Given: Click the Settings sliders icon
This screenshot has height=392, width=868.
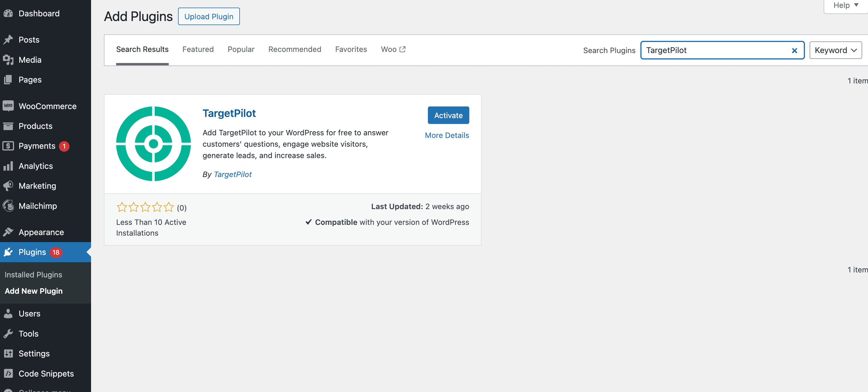Looking at the screenshot, I should 8,353.
